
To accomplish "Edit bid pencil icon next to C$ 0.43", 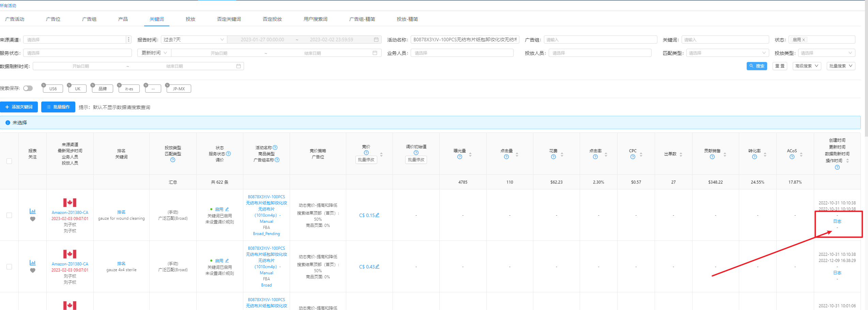I will click(x=377, y=266).
